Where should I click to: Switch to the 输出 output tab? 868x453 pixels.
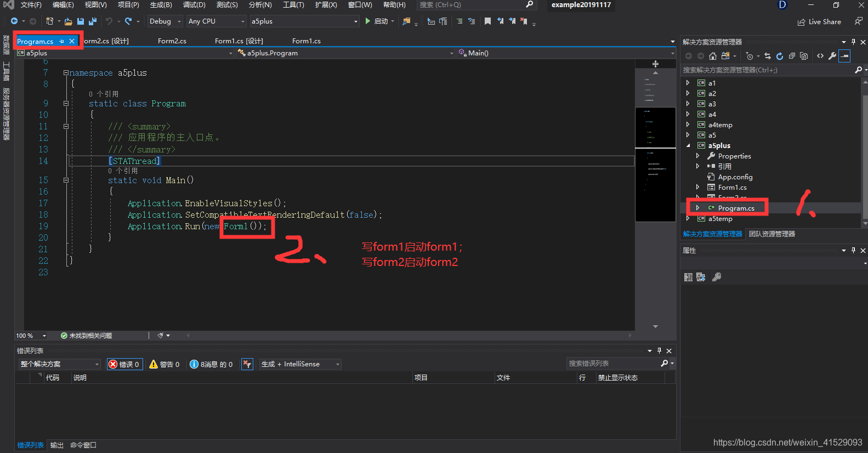click(x=57, y=445)
